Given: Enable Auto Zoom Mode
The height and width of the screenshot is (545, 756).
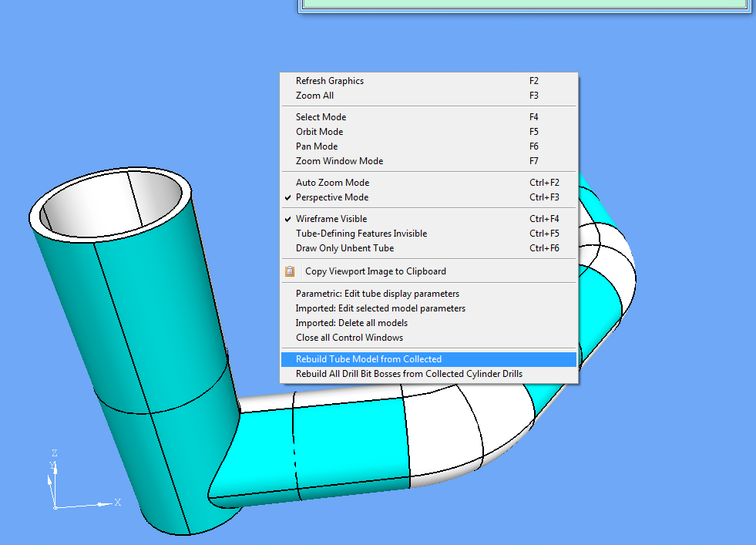Looking at the screenshot, I should 332,183.
